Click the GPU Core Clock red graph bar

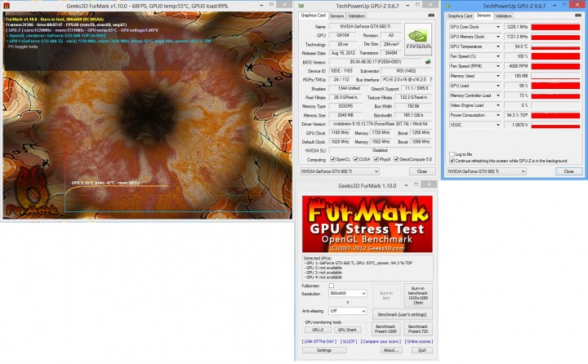click(x=556, y=27)
